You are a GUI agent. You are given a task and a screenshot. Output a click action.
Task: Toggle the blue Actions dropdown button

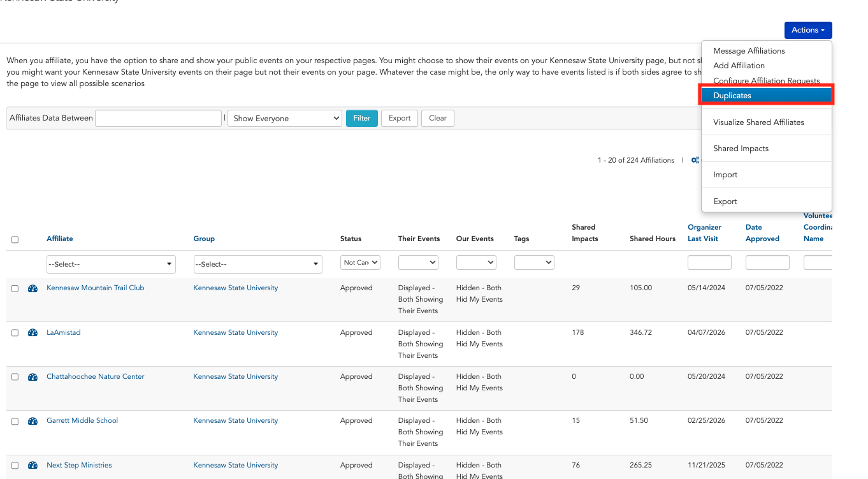[x=808, y=30]
